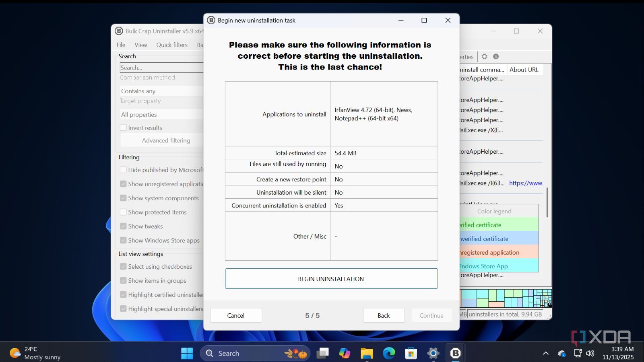
Task: Click the OneDrive cloud tray icon
Action: (562, 353)
